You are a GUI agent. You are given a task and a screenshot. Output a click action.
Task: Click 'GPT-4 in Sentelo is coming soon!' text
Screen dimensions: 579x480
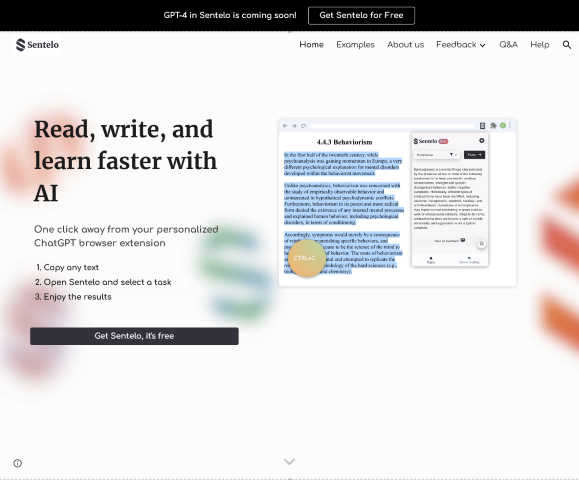click(x=230, y=16)
